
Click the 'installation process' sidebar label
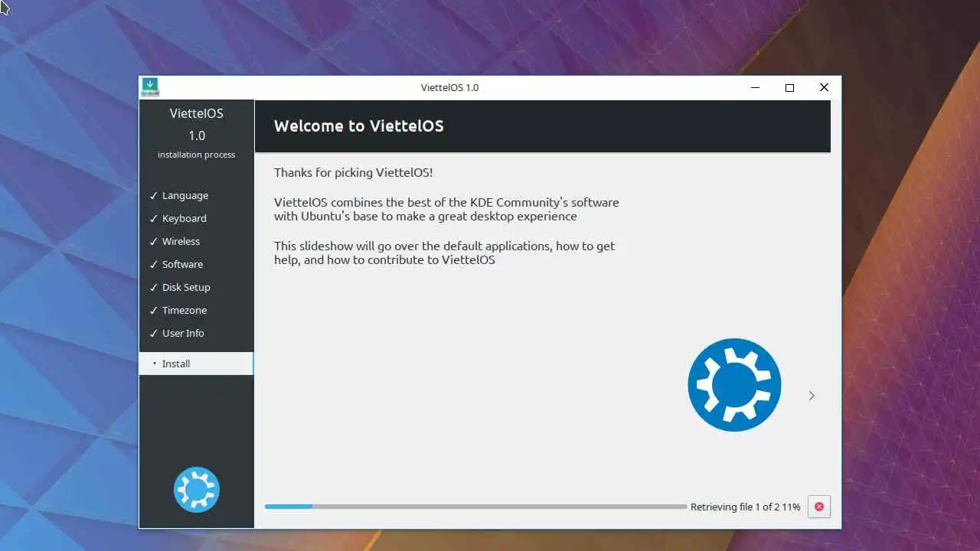pyautogui.click(x=197, y=155)
